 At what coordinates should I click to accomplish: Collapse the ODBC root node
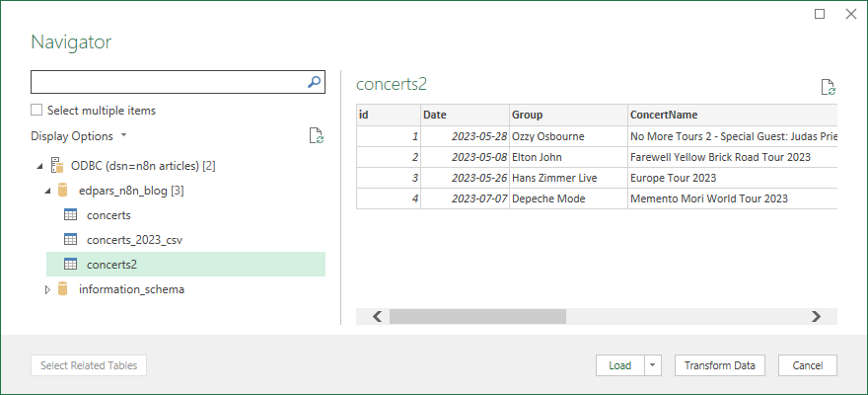(38, 165)
